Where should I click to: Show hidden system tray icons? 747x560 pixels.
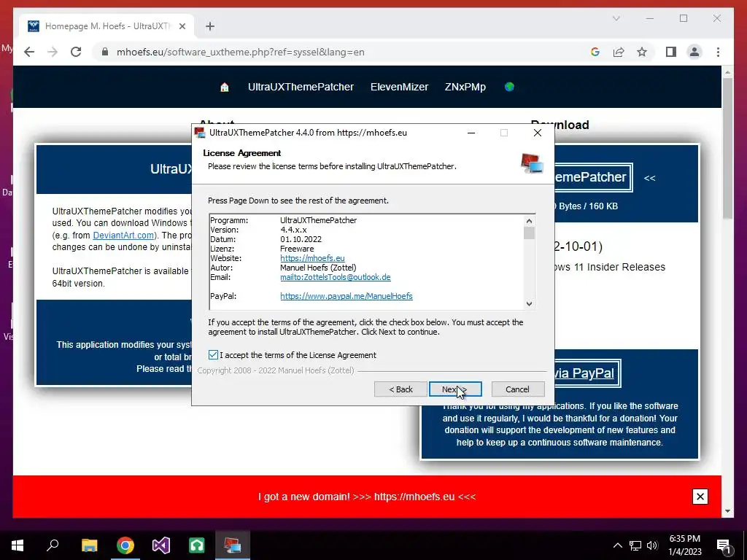[x=617, y=545]
